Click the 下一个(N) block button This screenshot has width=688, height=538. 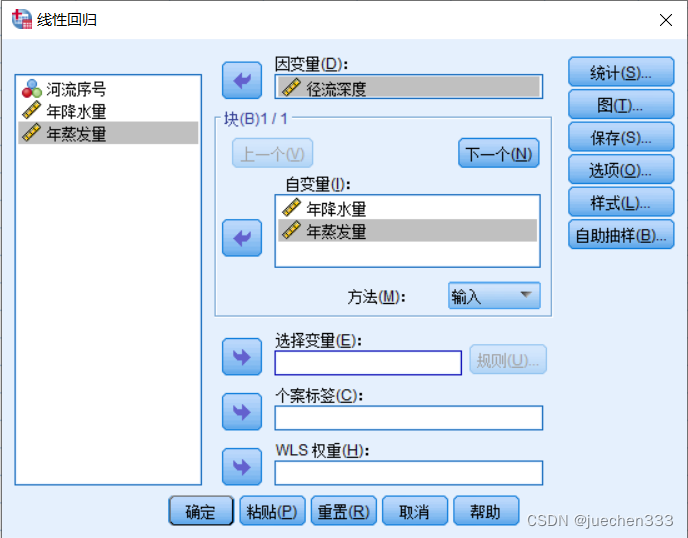click(498, 154)
